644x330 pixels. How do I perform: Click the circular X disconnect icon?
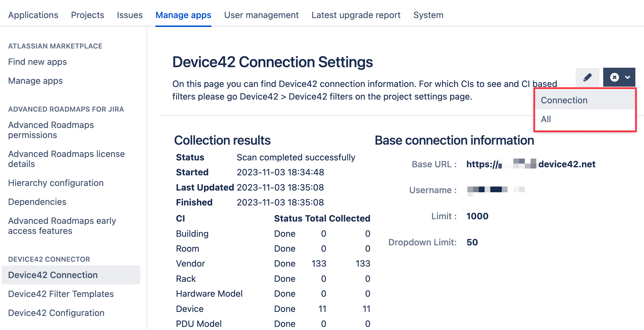click(614, 77)
